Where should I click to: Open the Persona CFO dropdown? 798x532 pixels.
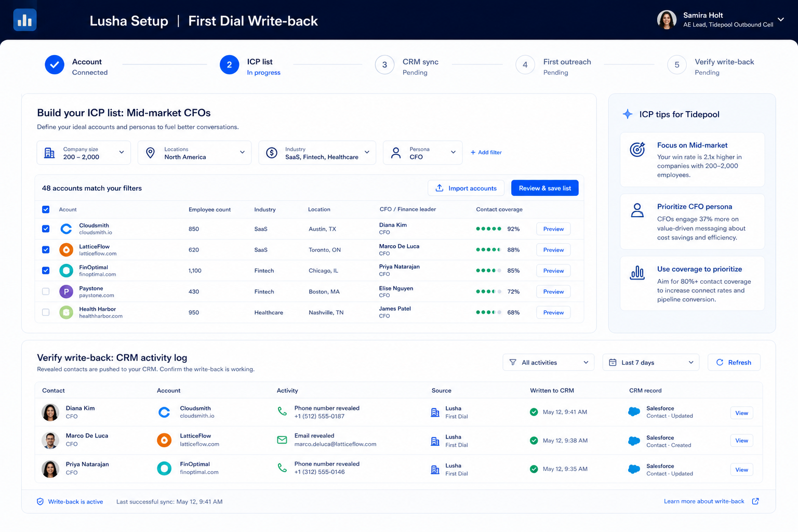point(422,153)
